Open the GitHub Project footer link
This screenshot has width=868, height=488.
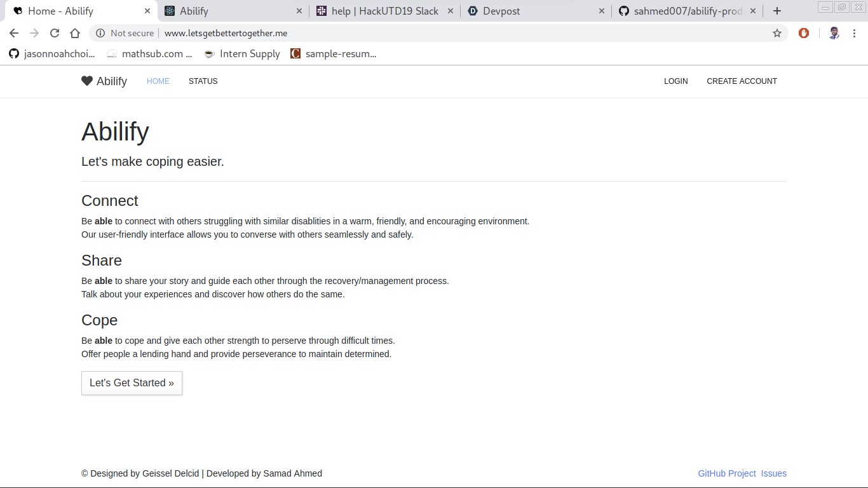pos(727,473)
